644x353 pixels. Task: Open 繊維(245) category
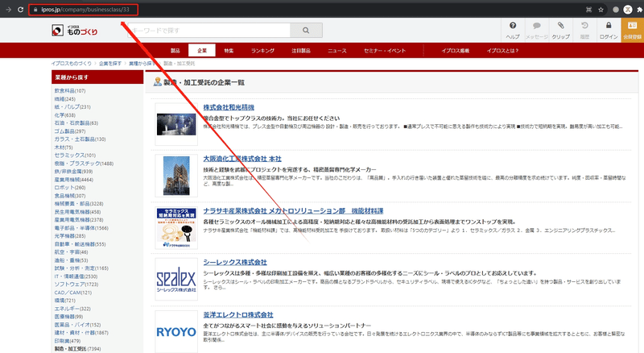(x=65, y=99)
